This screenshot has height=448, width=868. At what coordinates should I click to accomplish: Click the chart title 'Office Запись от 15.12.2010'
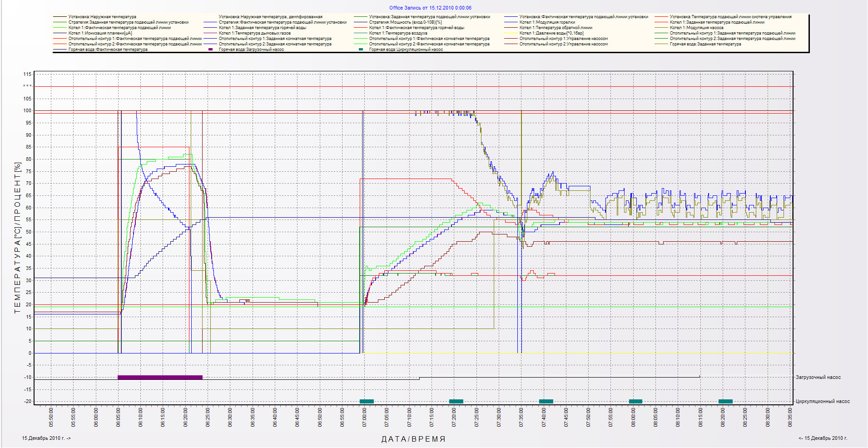(x=430, y=8)
